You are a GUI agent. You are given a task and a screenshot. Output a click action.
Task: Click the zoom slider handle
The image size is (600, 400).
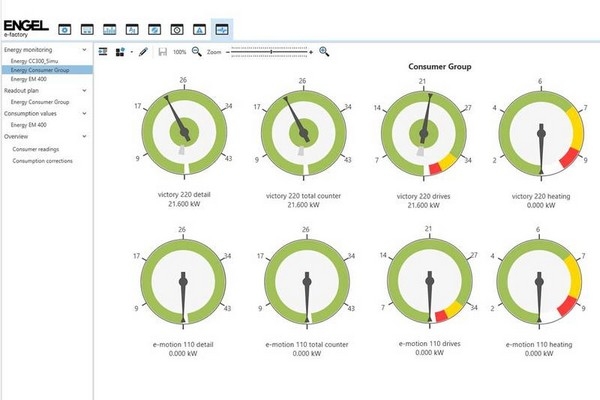pyautogui.click(x=271, y=52)
